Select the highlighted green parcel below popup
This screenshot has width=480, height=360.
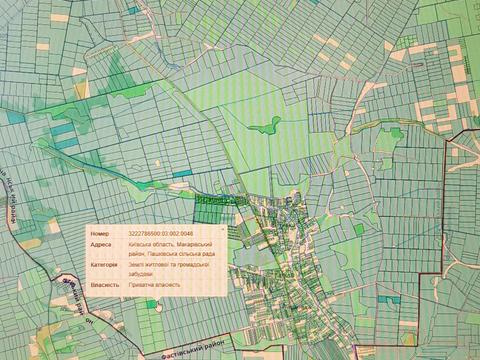coord(151,304)
